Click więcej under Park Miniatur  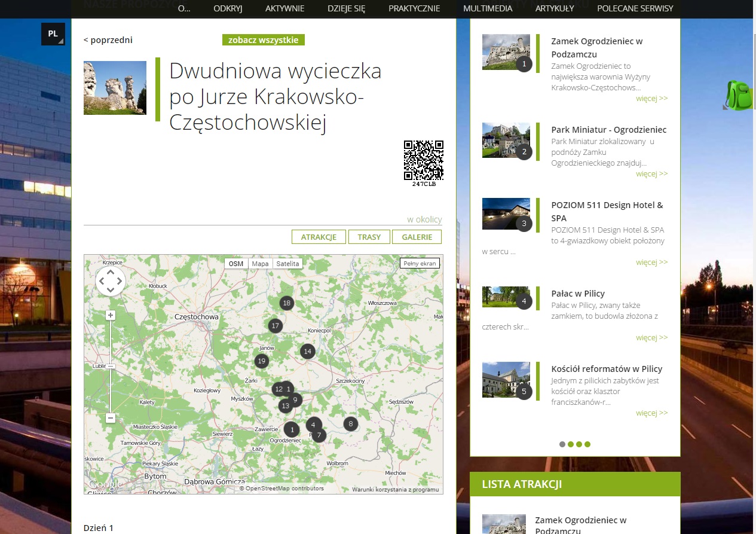tap(651, 174)
